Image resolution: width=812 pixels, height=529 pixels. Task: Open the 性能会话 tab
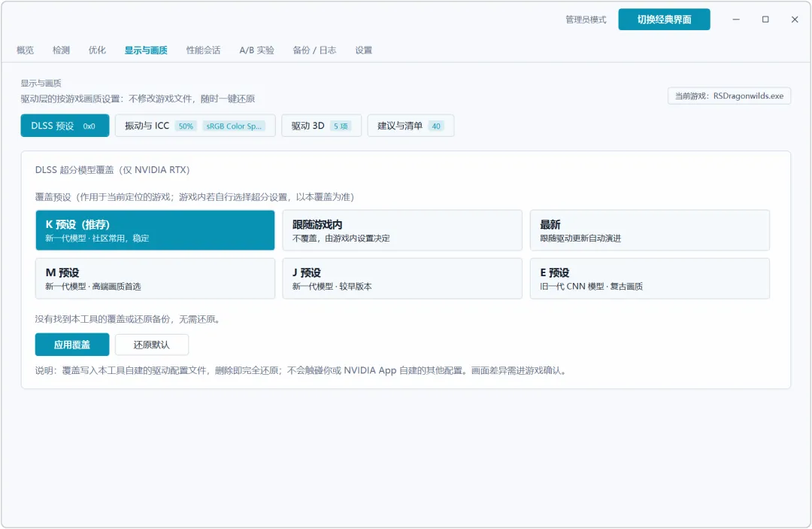(204, 50)
